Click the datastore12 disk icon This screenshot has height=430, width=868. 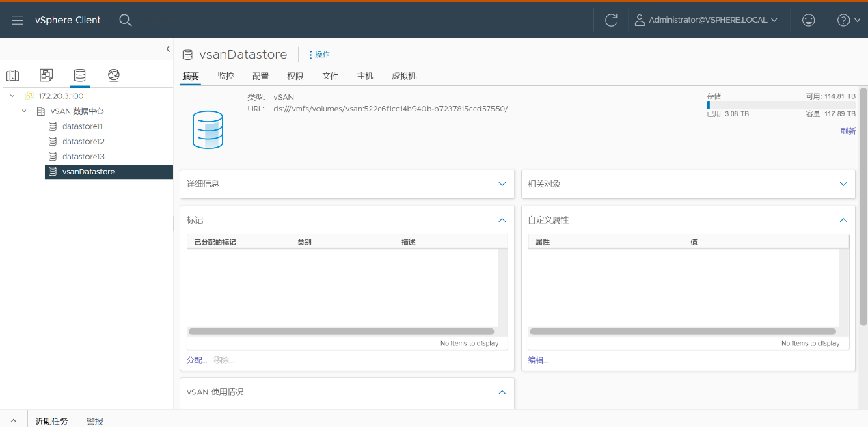point(53,142)
